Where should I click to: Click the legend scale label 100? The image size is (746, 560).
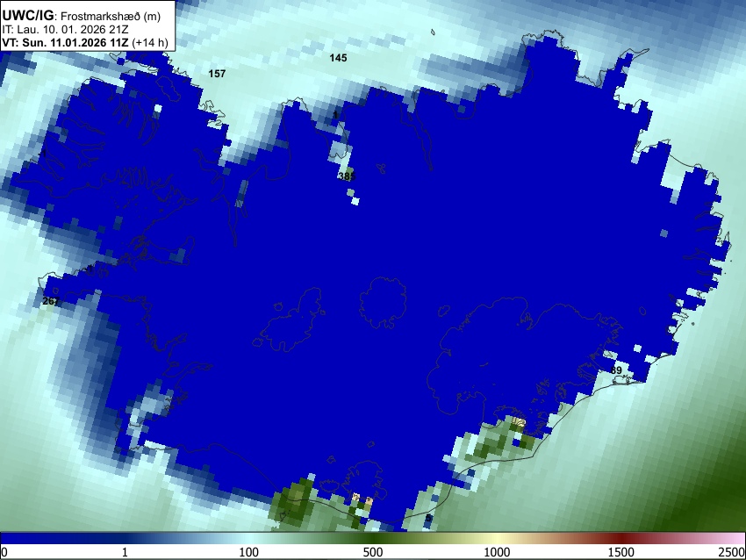pos(249,552)
